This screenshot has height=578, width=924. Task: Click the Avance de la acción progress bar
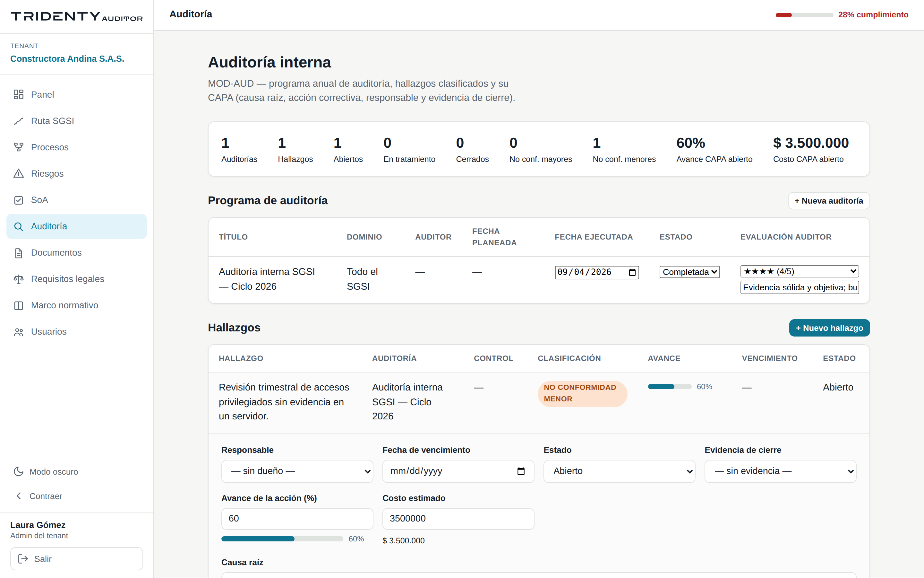(x=282, y=539)
